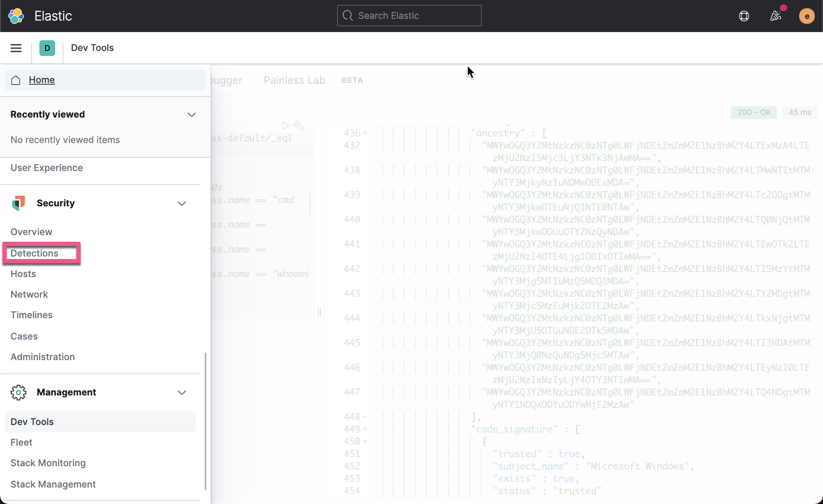
Task: Open the wrench icon request options
Action: (299, 126)
